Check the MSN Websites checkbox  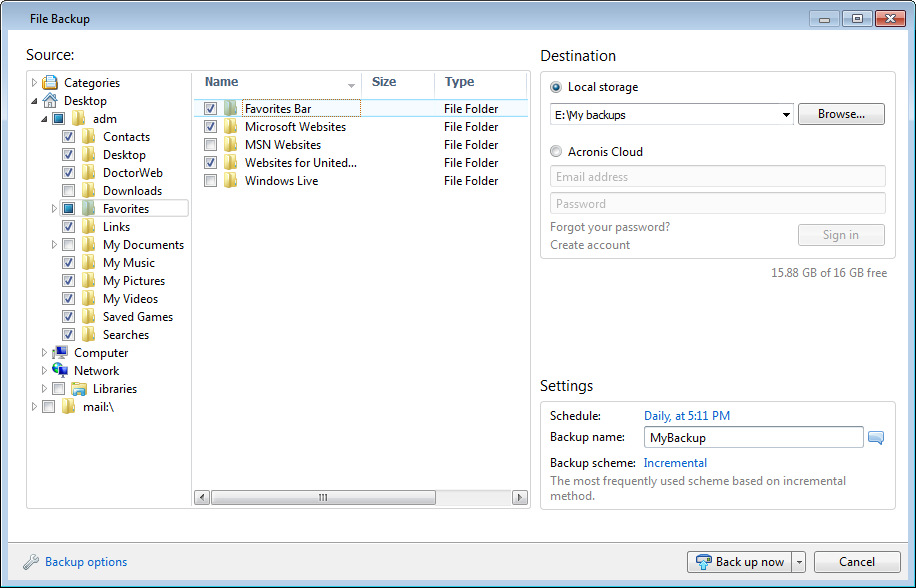pyautogui.click(x=209, y=144)
